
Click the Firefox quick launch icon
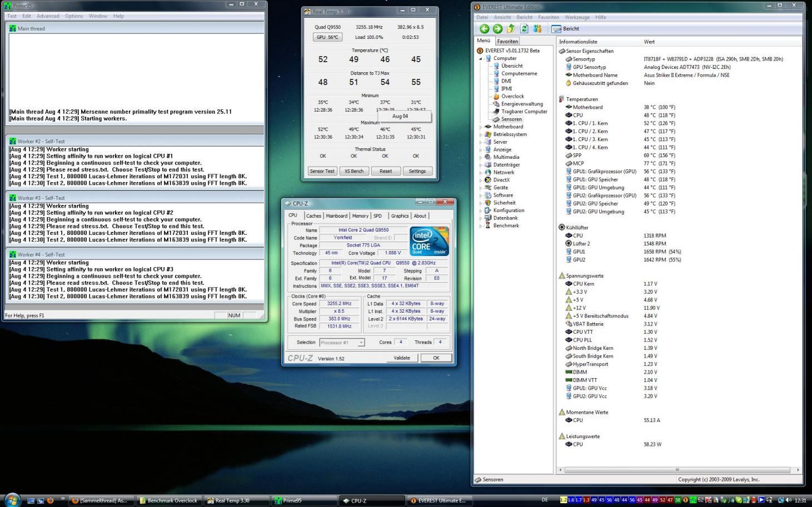click(x=51, y=500)
